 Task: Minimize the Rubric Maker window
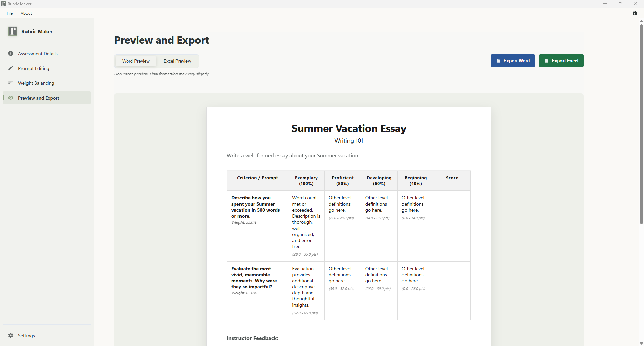(x=605, y=4)
